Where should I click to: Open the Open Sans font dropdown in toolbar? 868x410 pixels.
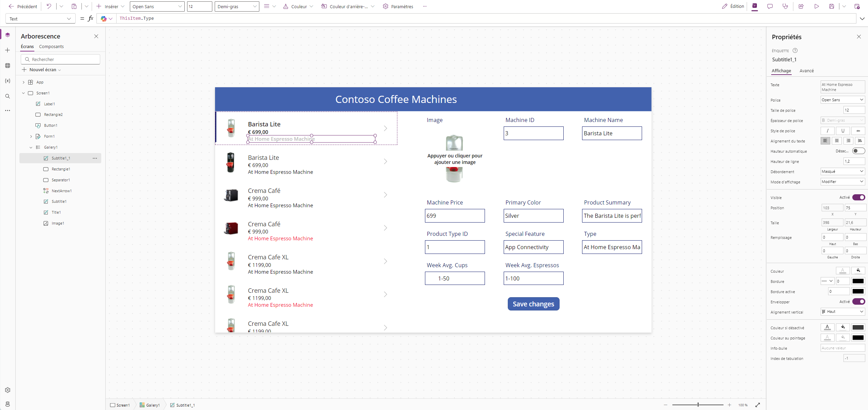(x=157, y=6)
